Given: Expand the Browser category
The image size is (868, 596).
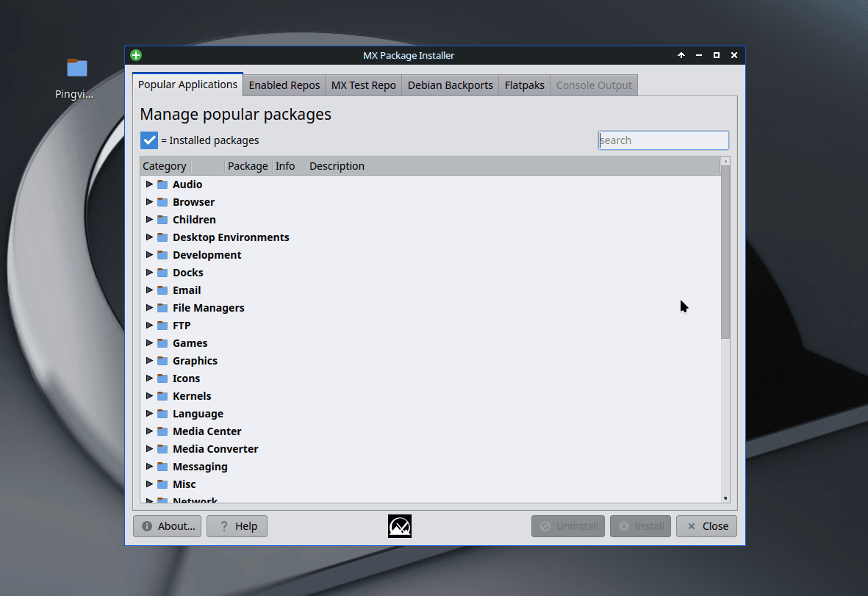Looking at the screenshot, I should pyautogui.click(x=149, y=202).
